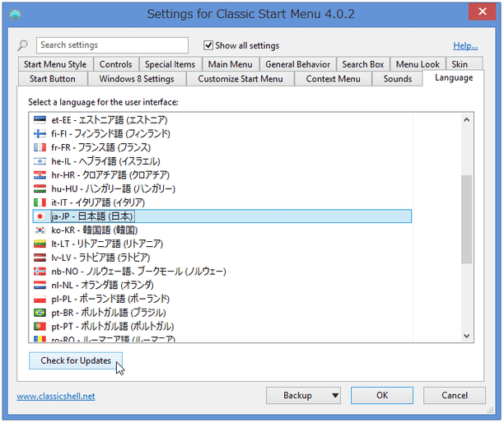The width and height of the screenshot is (504, 423).
Task: Pick the nl-NL language entry
Action: pyautogui.click(x=222, y=285)
